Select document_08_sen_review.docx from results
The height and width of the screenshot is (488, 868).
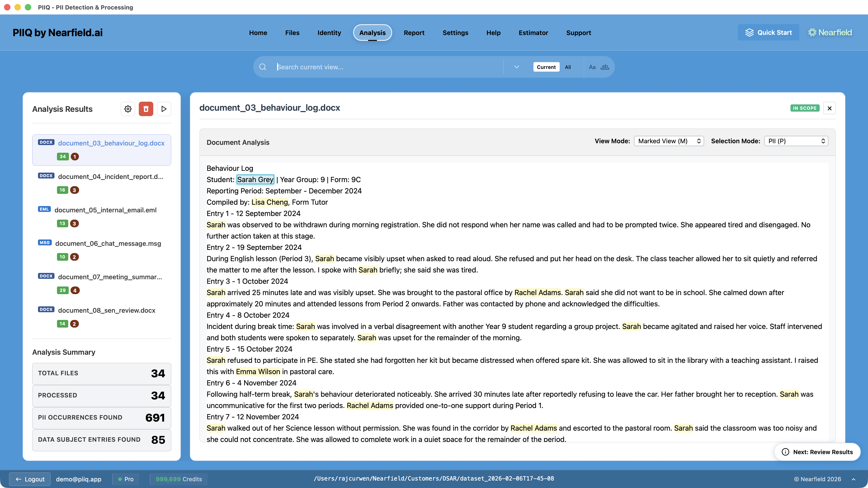(106, 310)
